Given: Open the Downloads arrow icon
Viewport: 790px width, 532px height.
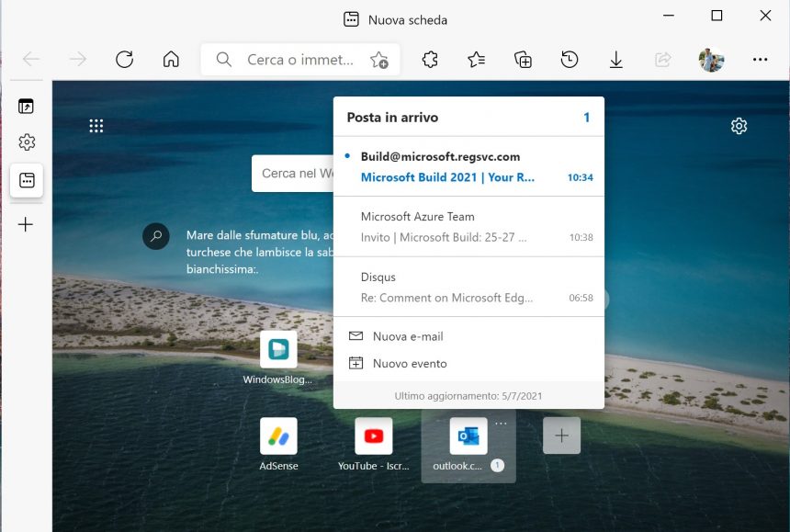Looking at the screenshot, I should (615, 60).
